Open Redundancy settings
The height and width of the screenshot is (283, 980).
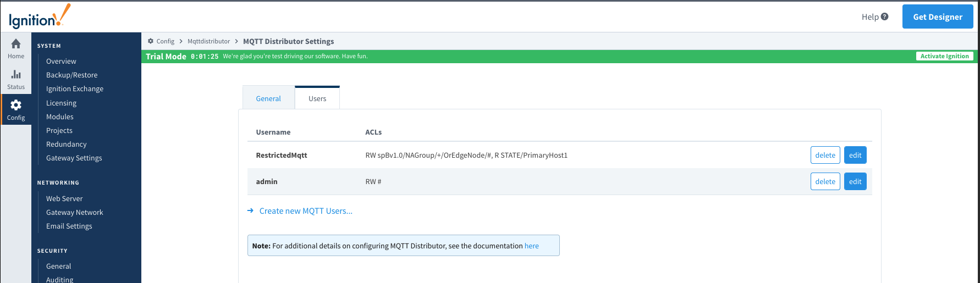click(67, 144)
